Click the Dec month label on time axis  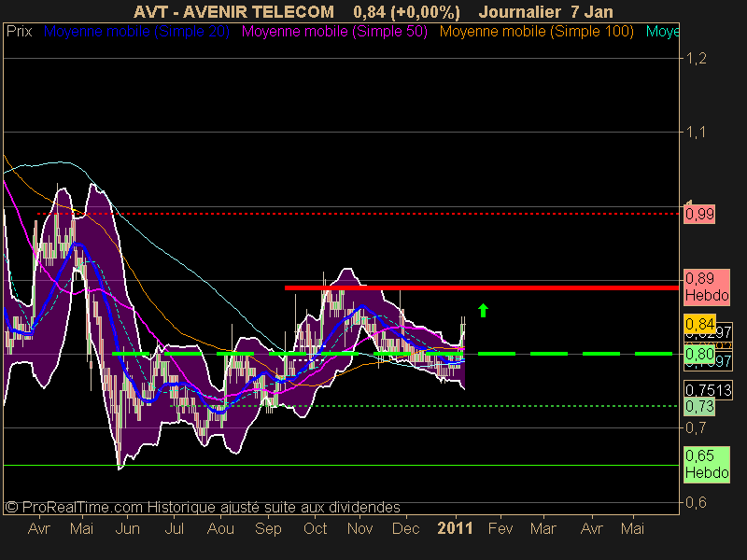[x=405, y=528]
